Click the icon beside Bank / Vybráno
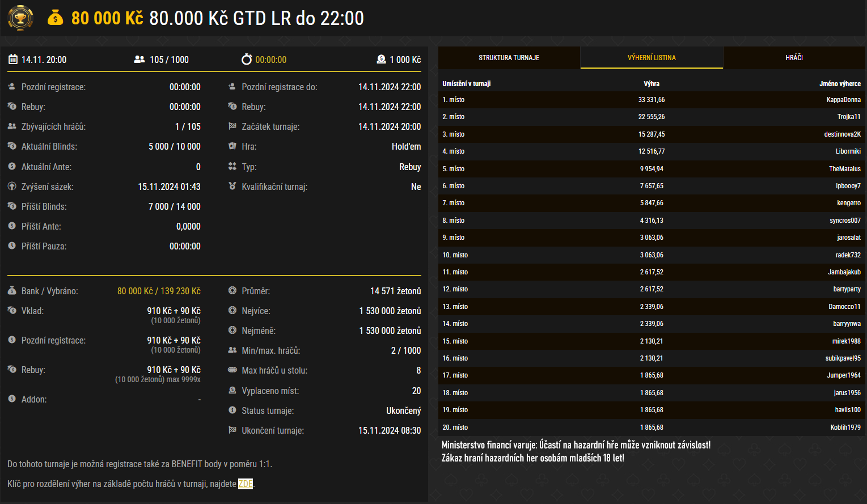The height and width of the screenshot is (504, 867). (x=12, y=291)
